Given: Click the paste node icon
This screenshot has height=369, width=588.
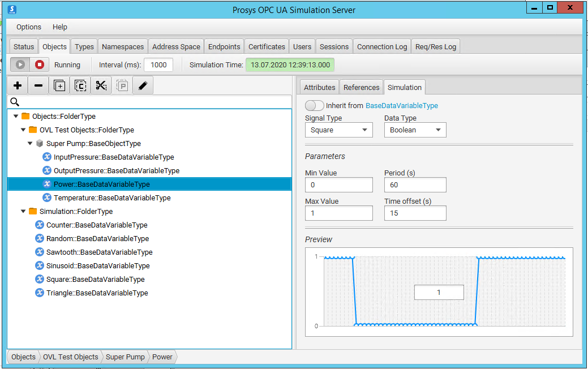Looking at the screenshot, I should (x=122, y=85).
